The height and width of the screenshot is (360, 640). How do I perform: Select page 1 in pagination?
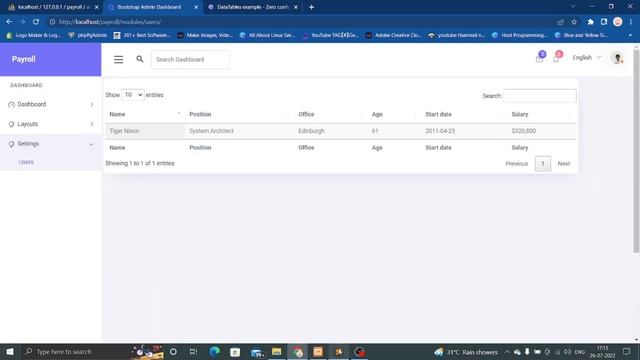click(x=542, y=164)
